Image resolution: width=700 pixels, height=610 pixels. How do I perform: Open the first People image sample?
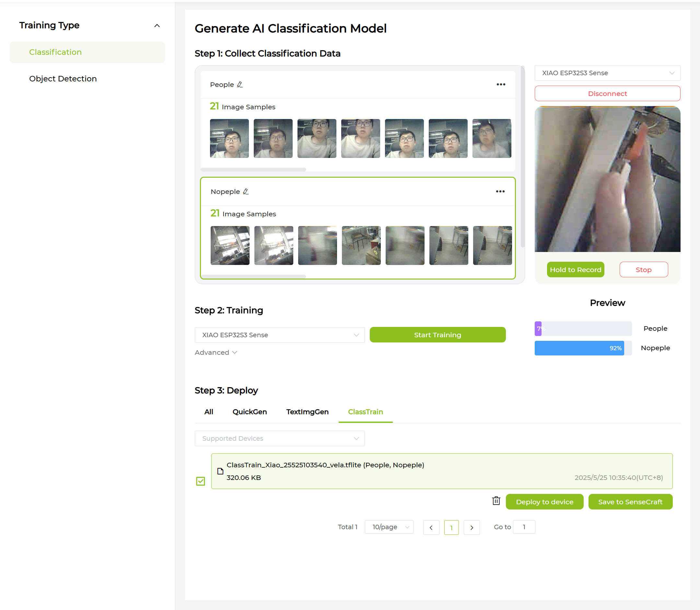(229, 138)
